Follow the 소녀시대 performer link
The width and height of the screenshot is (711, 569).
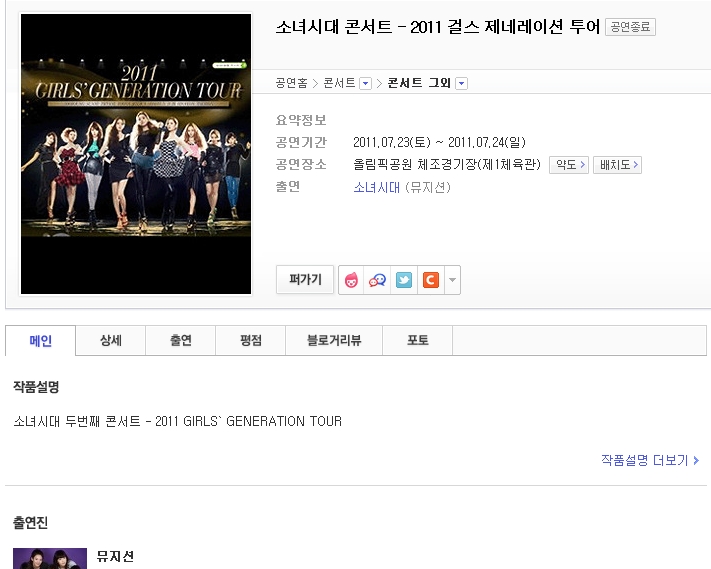click(377, 187)
